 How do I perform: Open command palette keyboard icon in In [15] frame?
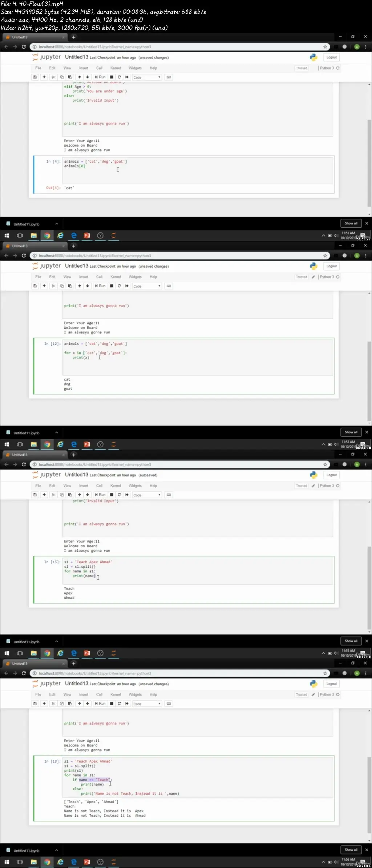tap(169, 495)
